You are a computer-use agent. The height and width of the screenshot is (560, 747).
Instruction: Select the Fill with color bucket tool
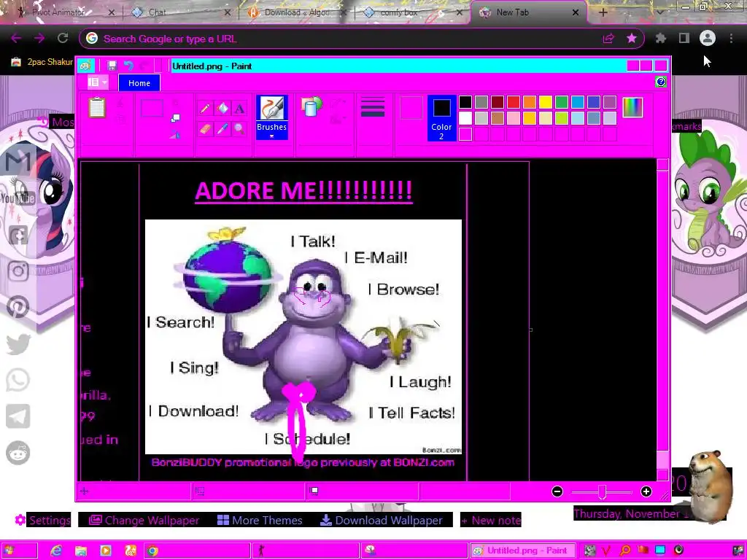click(222, 109)
